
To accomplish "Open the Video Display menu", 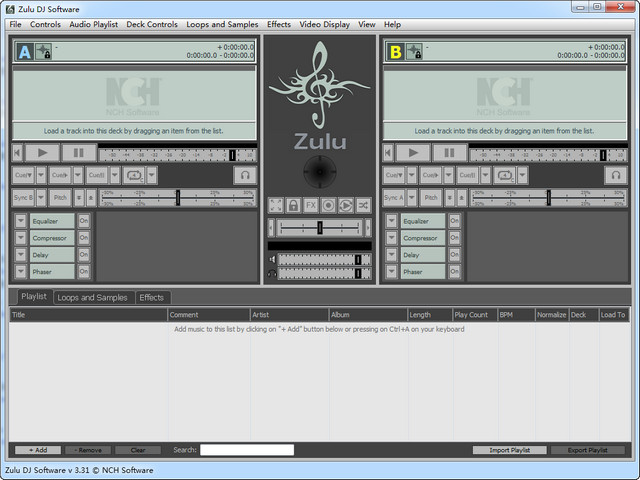I will (324, 24).
